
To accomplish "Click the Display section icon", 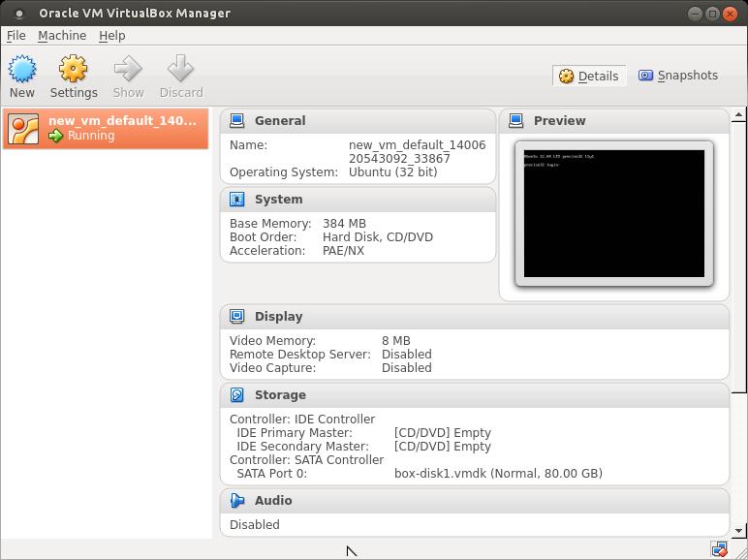I will tap(237, 317).
